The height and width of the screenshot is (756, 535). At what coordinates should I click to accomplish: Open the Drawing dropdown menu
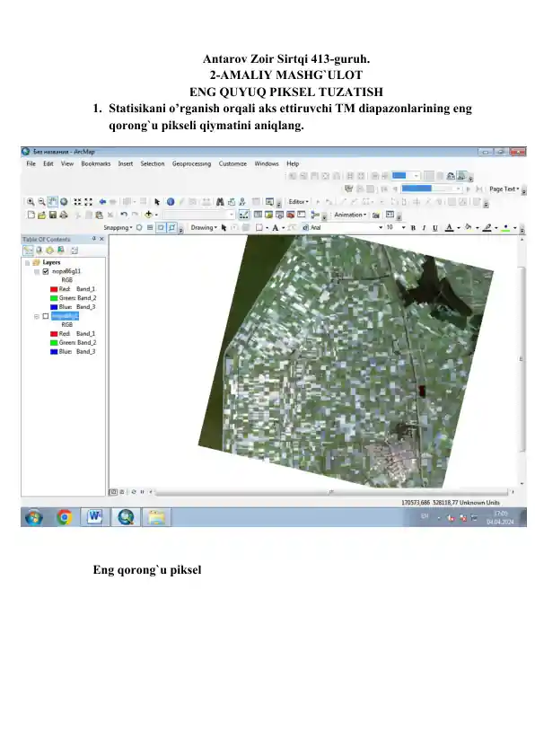coord(204,227)
